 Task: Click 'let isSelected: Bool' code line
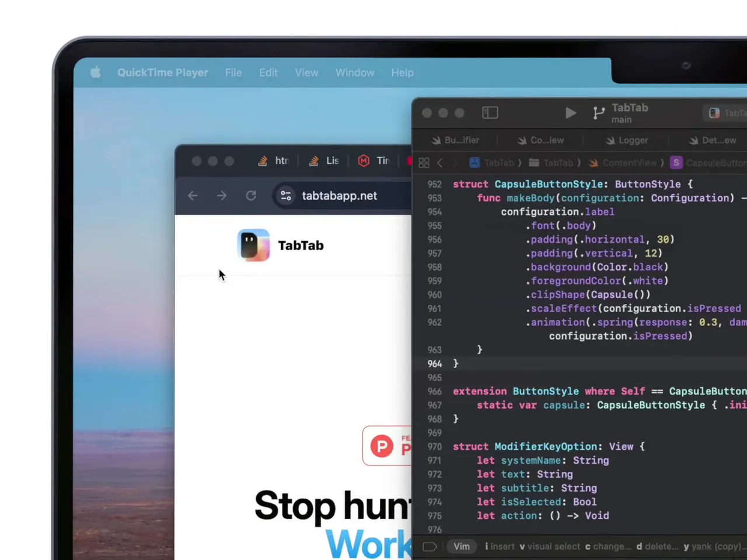537,502
